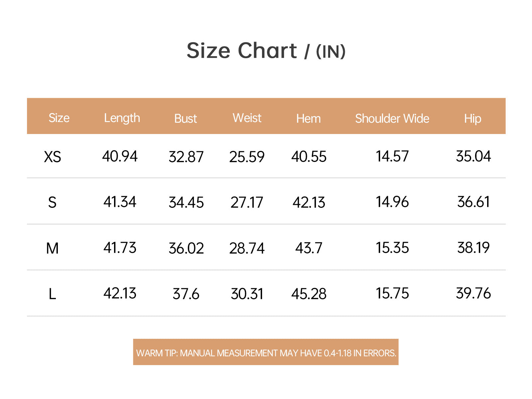The image size is (532, 399).
Task: Click the Weist column header
Action: [247, 118]
